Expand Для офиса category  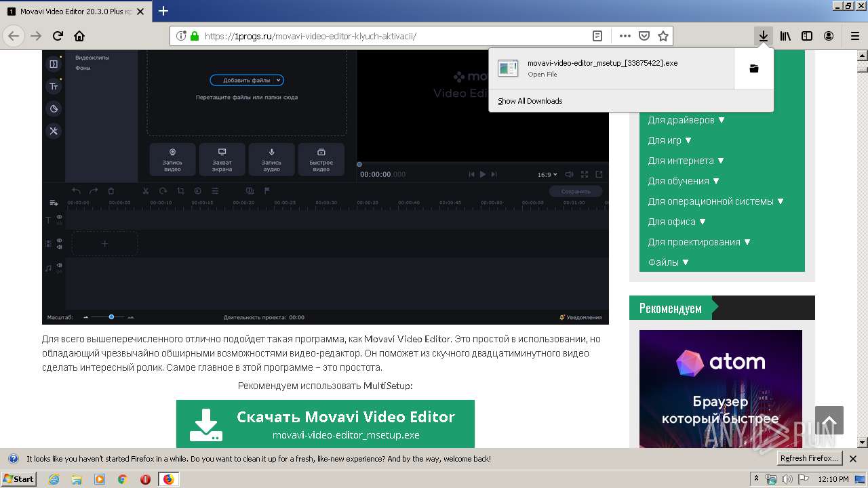coord(677,222)
